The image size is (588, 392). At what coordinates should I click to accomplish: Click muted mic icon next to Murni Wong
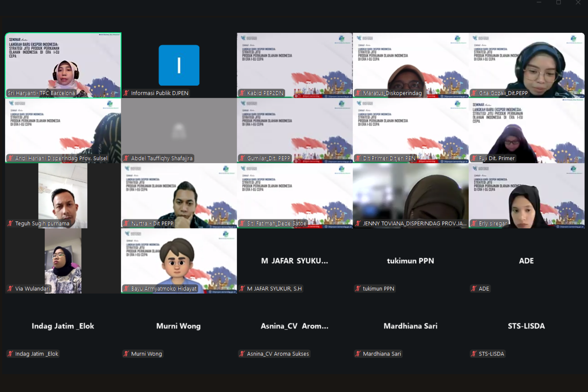tap(126, 354)
